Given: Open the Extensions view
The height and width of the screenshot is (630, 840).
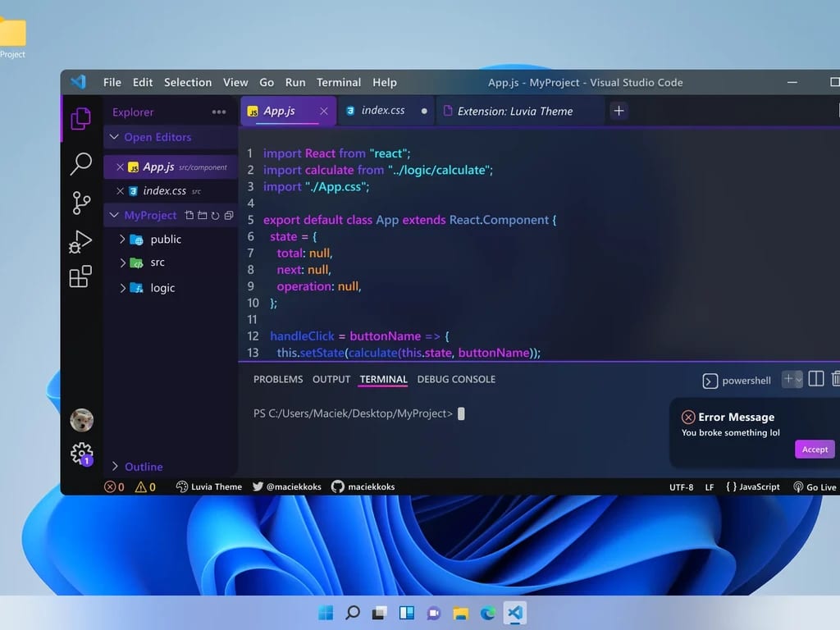Looking at the screenshot, I should click(80, 276).
